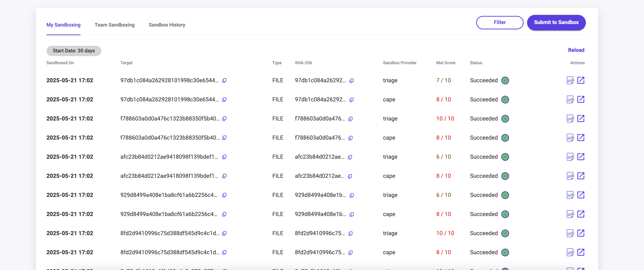Open external link for afc23b84d0 cape row
The width and height of the screenshot is (644, 270).
coord(581,176)
